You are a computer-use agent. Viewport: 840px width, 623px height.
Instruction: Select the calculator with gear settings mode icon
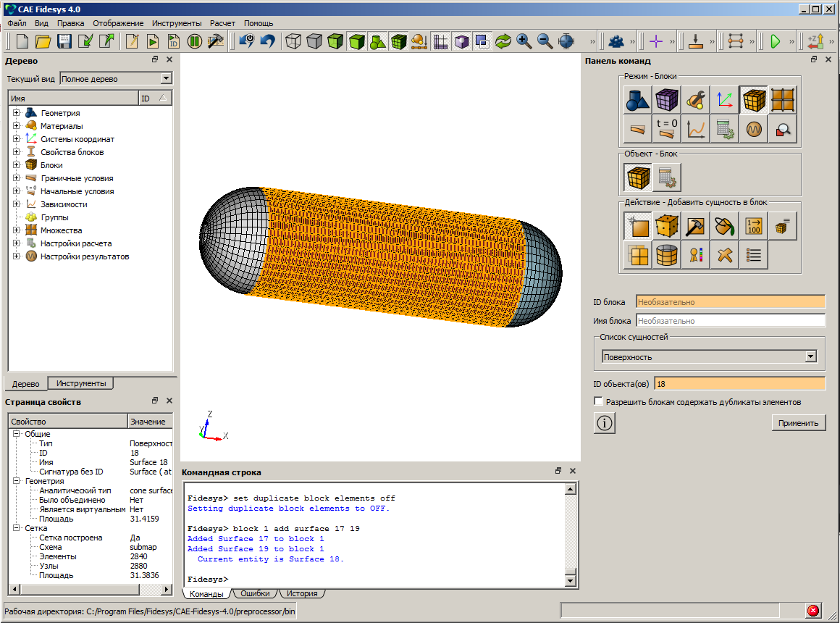(x=725, y=129)
